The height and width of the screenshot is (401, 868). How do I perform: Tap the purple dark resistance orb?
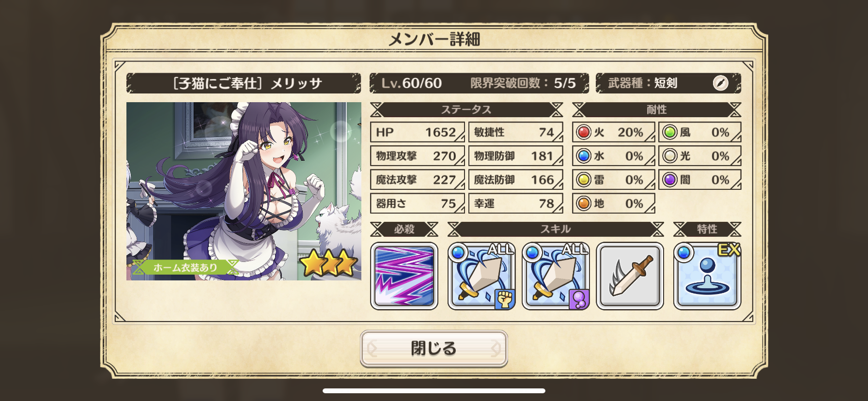click(670, 180)
